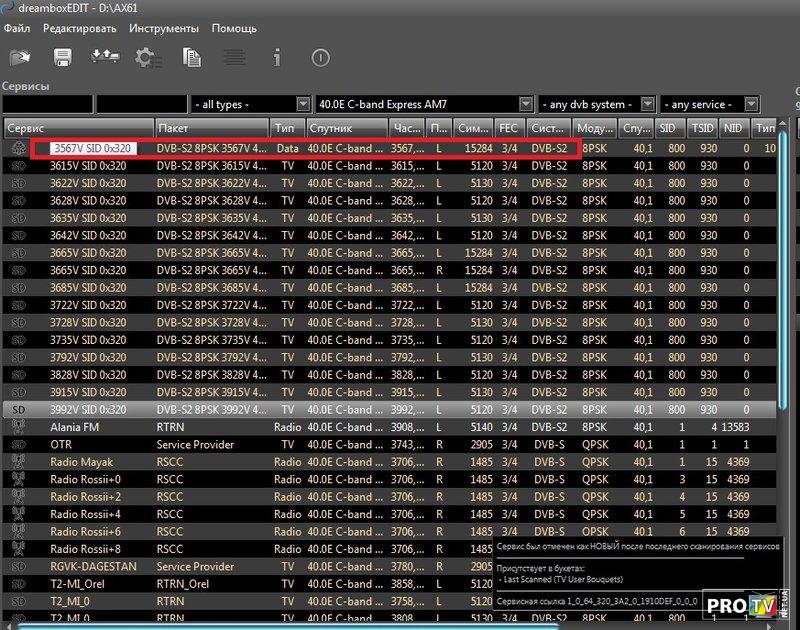Expand the 'all types' dropdown
The height and width of the screenshot is (630, 800).
pyautogui.click(x=303, y=104)
